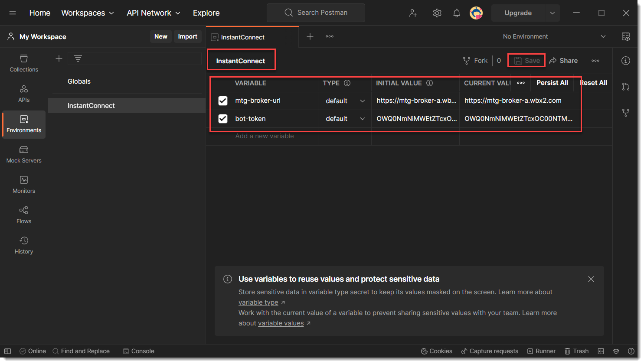Dismiss the variables info banner
644x364 pixels.
591,279
